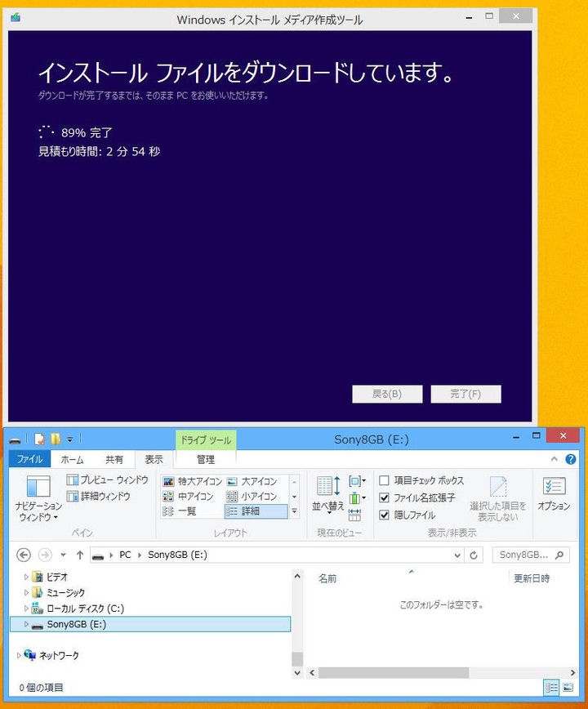Click New folder in quick access toolbar
Image resolution: width=588 pixels, height=709 pixels.
point(56,439)
